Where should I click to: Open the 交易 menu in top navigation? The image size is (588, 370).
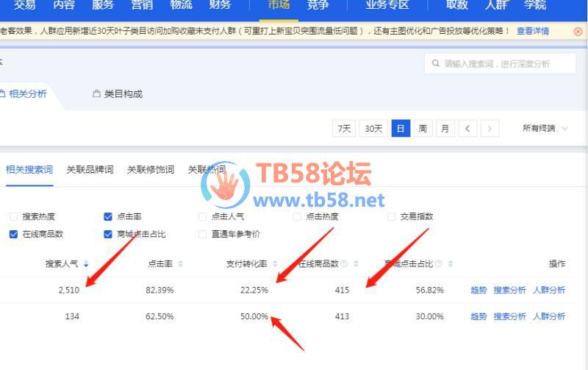tap(25, 5)
